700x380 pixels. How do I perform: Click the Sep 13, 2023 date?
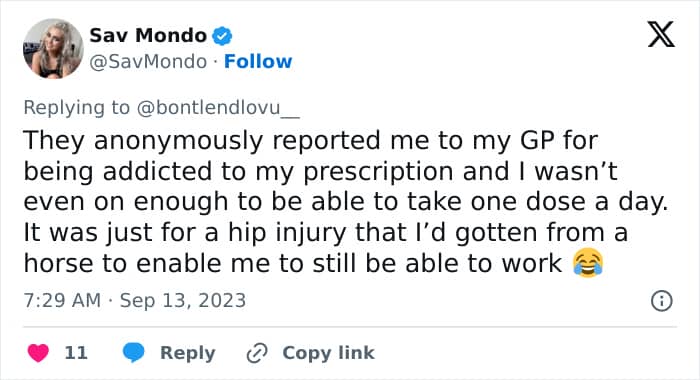pos(183,301)
